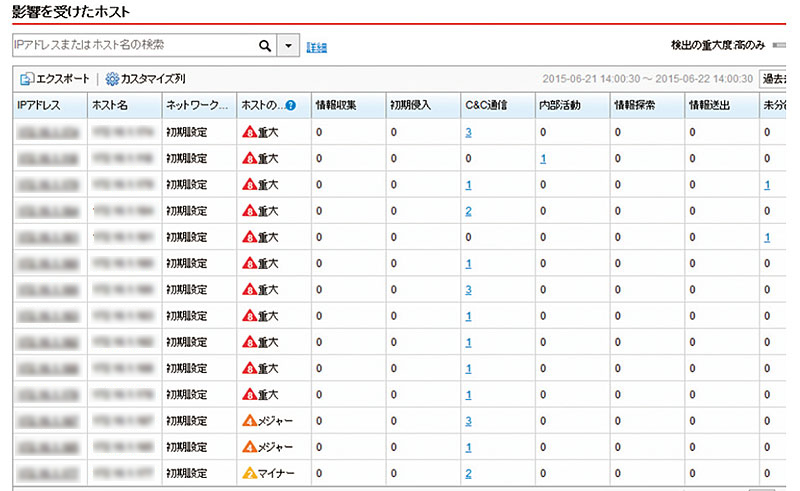Click the Export (エクスポート) icon

click(x=25, y=79)
